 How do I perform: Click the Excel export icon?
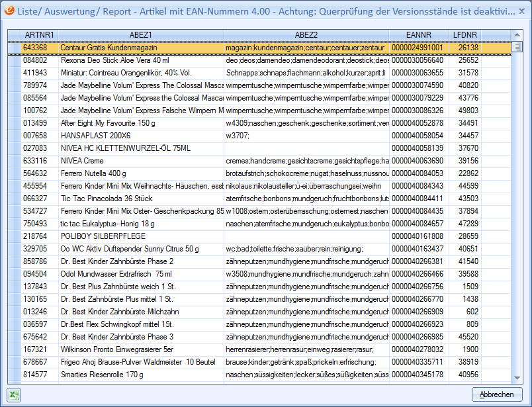click(x=15, y=394)
